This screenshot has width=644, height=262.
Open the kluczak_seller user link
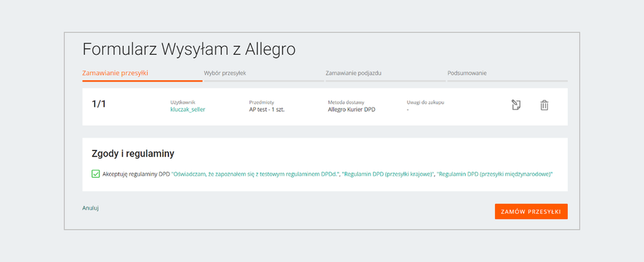pyautogui.click(x=188, y=109)
